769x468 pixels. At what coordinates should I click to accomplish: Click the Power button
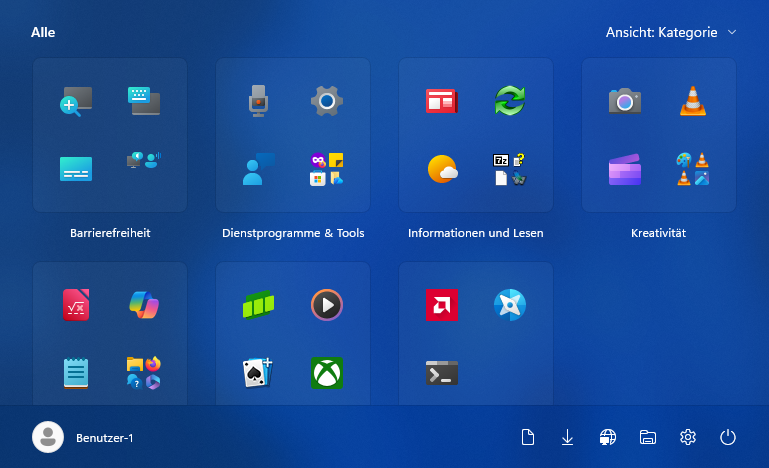pos(728,437)
